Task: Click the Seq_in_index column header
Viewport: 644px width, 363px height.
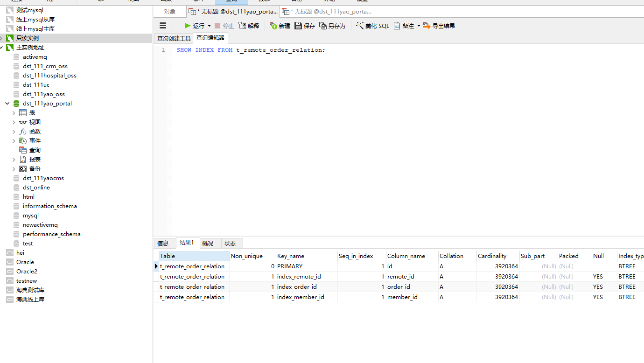Action: click(x=362, y=256)
